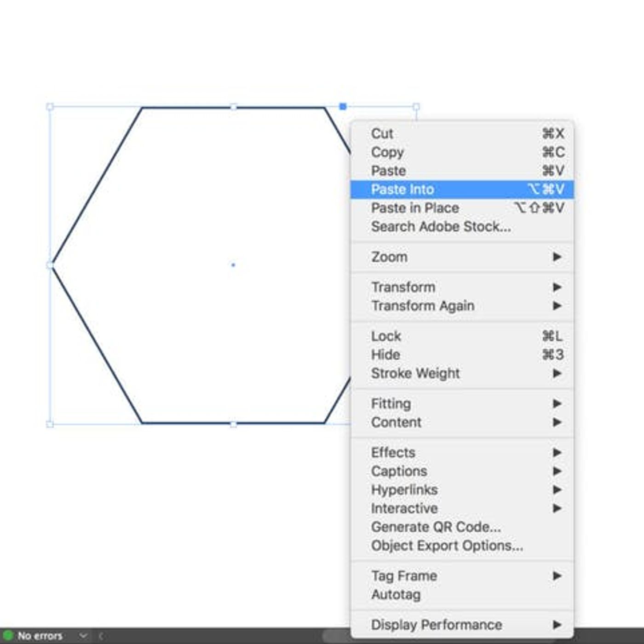Select Paste in the context menu

click(x=462, y=171)
